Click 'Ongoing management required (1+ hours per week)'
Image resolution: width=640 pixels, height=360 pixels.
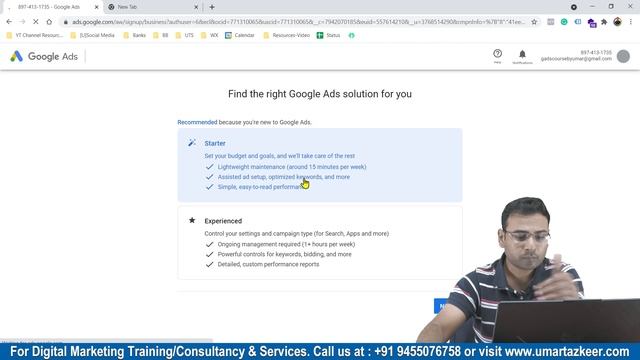click(x=286, y=244)
